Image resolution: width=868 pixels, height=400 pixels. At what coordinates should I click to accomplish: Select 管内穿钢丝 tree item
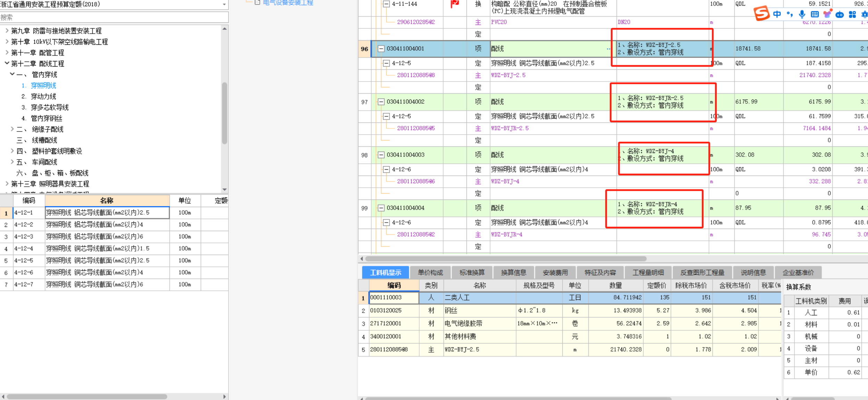click(47, 118)
